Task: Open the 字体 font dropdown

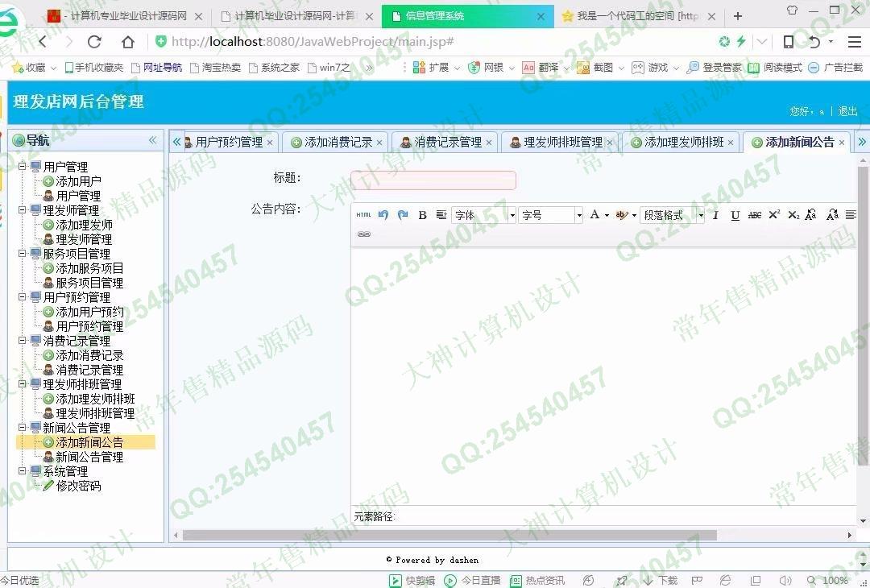Action: (x=484, y=215)
